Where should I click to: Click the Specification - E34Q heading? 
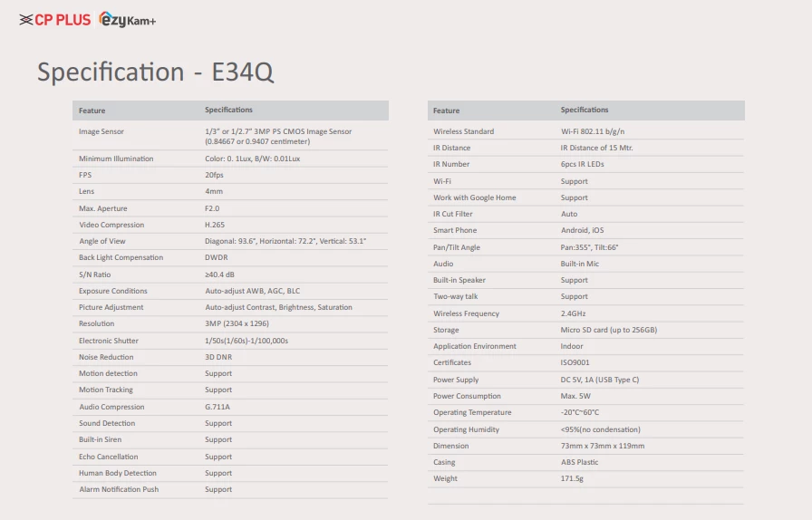pyautogui.click(x=155, y=72)
